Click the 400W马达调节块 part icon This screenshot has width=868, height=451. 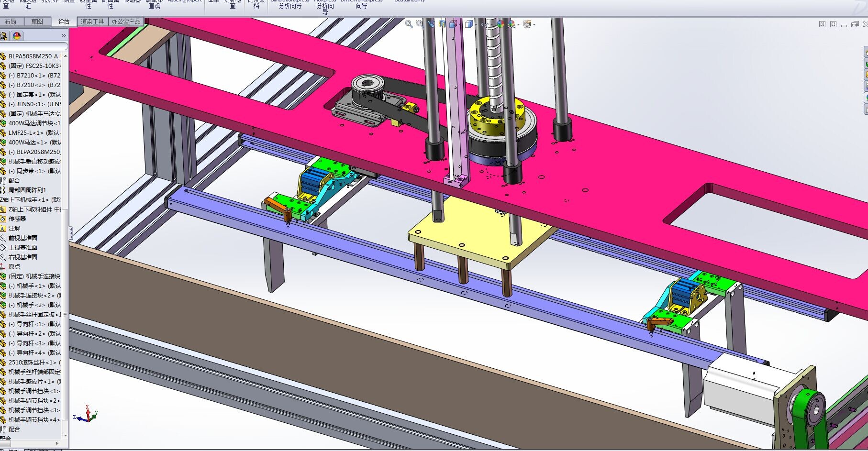point(3,123)
